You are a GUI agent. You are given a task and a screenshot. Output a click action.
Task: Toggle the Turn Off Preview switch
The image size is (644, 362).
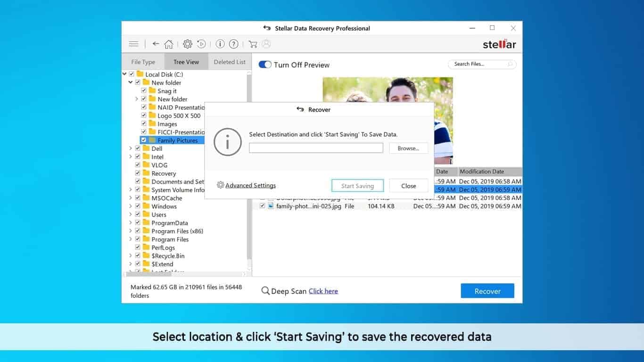click(x=264, y=65)
